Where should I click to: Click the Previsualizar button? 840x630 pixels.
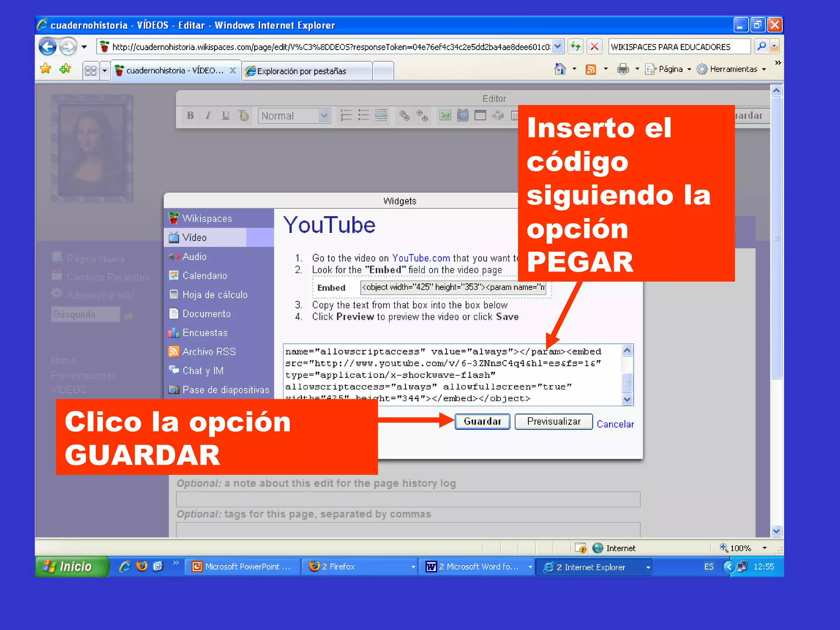[554, 422]
